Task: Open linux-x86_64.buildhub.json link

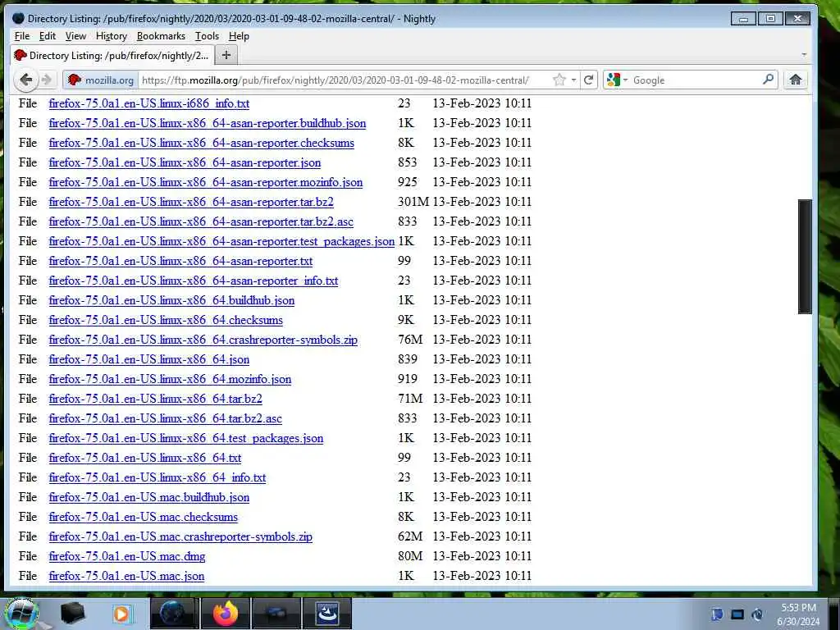Action: click(171, 300)
